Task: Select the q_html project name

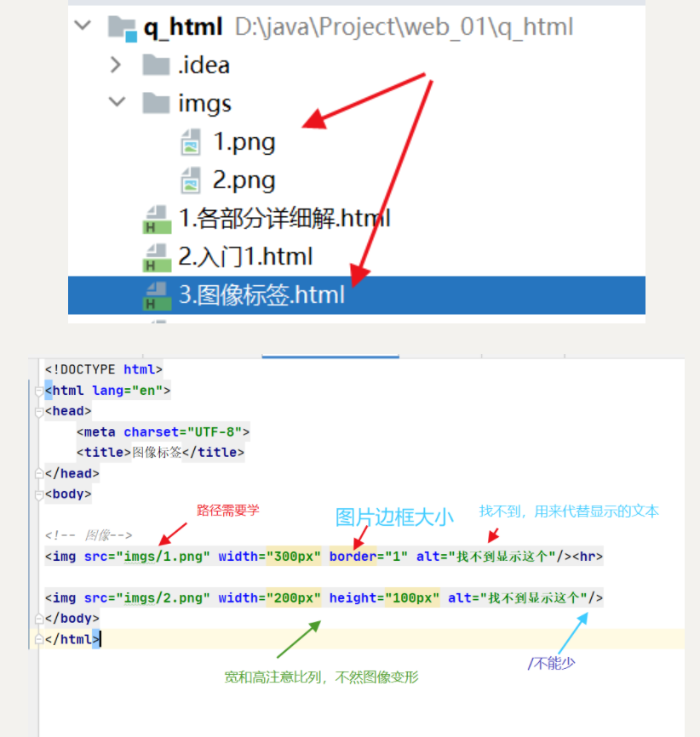Action: tap(183, 26)
